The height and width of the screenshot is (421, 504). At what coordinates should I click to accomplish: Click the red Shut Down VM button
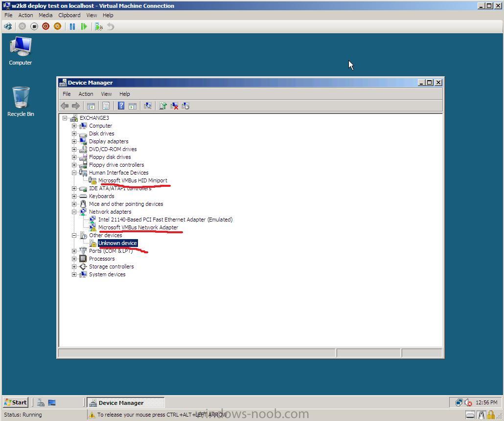point(46,27)
